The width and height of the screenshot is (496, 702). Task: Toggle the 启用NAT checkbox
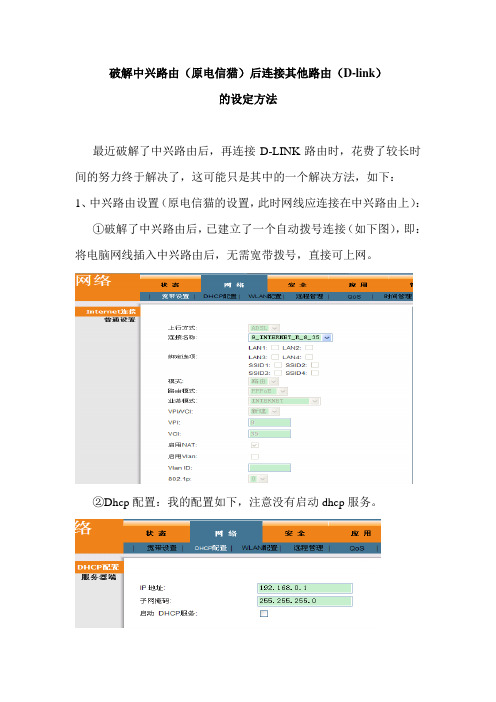click(255, 445)
